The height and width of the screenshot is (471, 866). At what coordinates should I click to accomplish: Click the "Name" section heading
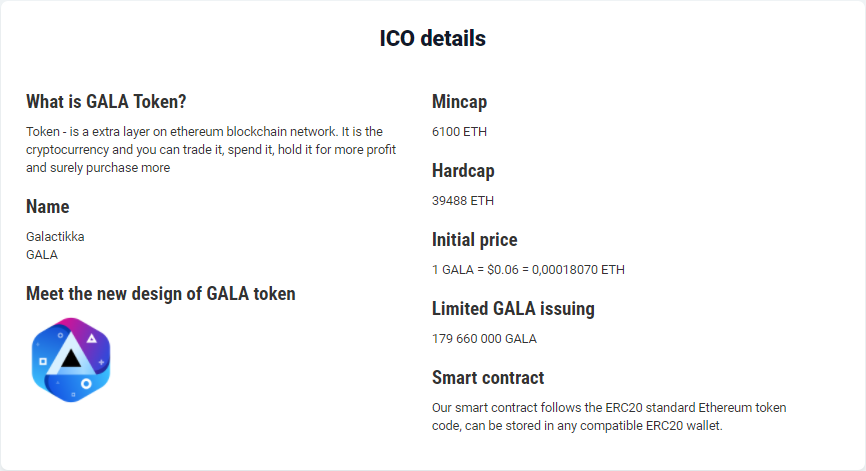tap(48, 207)
